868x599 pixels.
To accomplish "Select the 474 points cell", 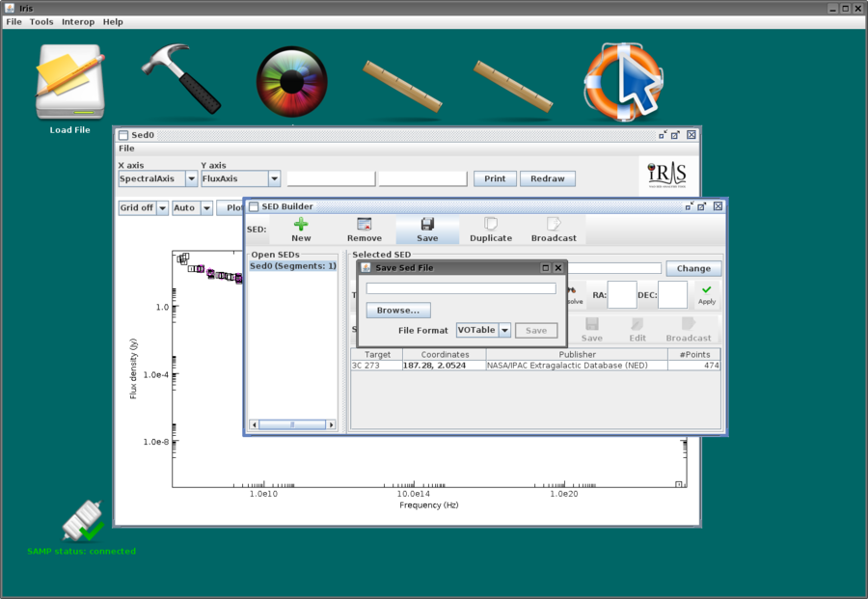I will coord(694,366).
